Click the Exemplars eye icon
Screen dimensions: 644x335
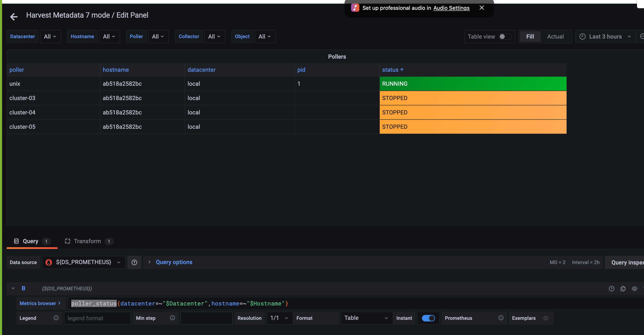(x=546, y=318)
